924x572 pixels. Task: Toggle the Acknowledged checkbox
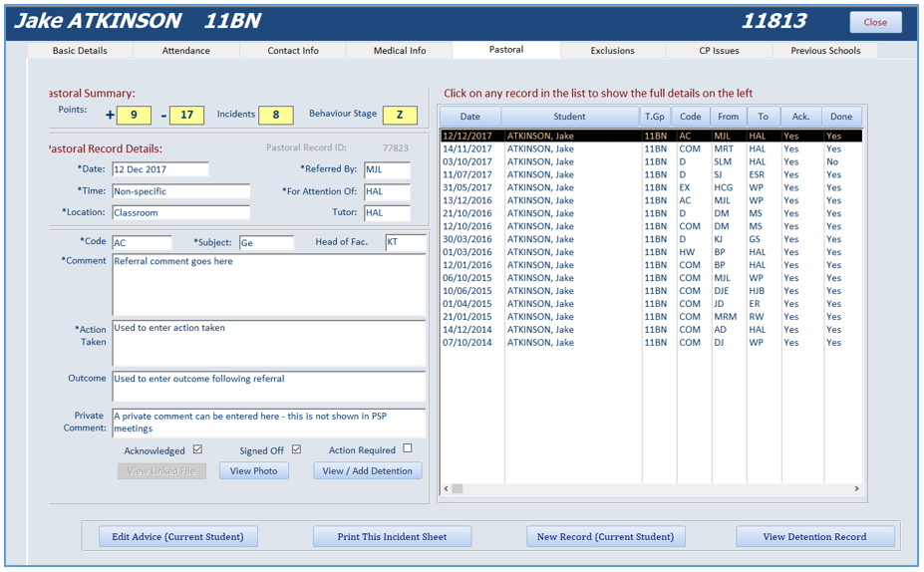click(198, 449)
